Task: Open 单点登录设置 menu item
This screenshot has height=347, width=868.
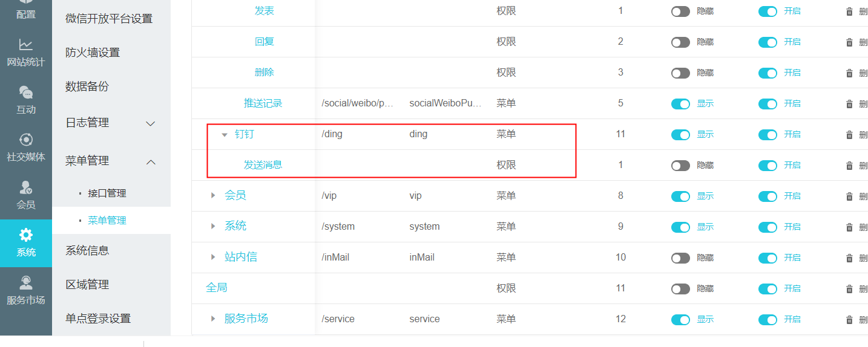Action: click(x=98, y=318)
